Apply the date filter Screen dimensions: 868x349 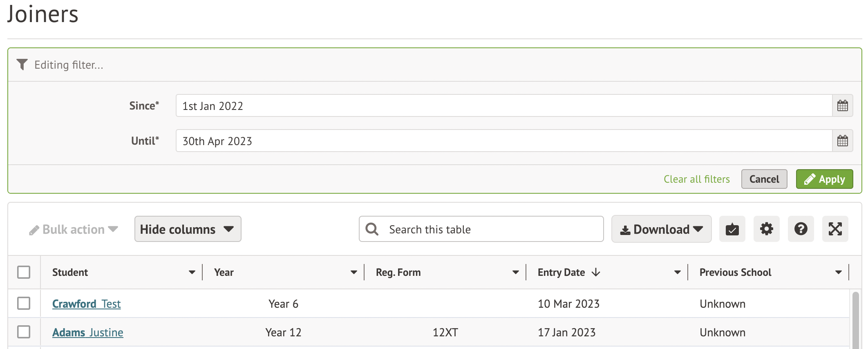pos(824,179)
